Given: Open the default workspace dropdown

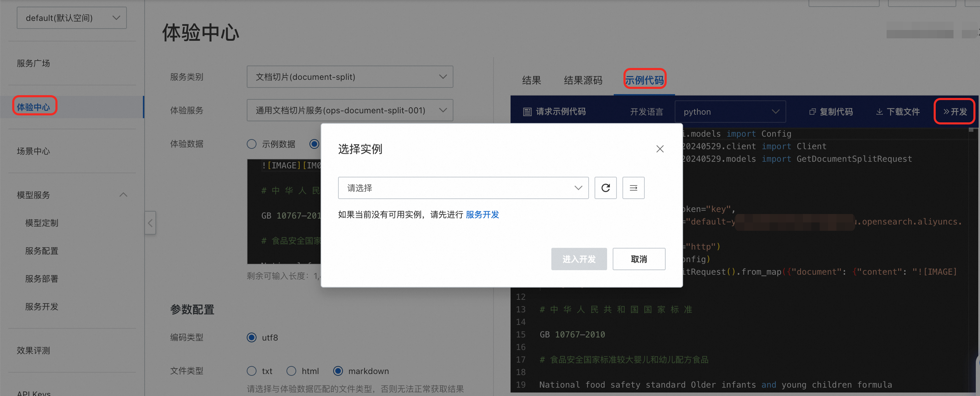Looking at the screenshot, I should tap(71, 18).
